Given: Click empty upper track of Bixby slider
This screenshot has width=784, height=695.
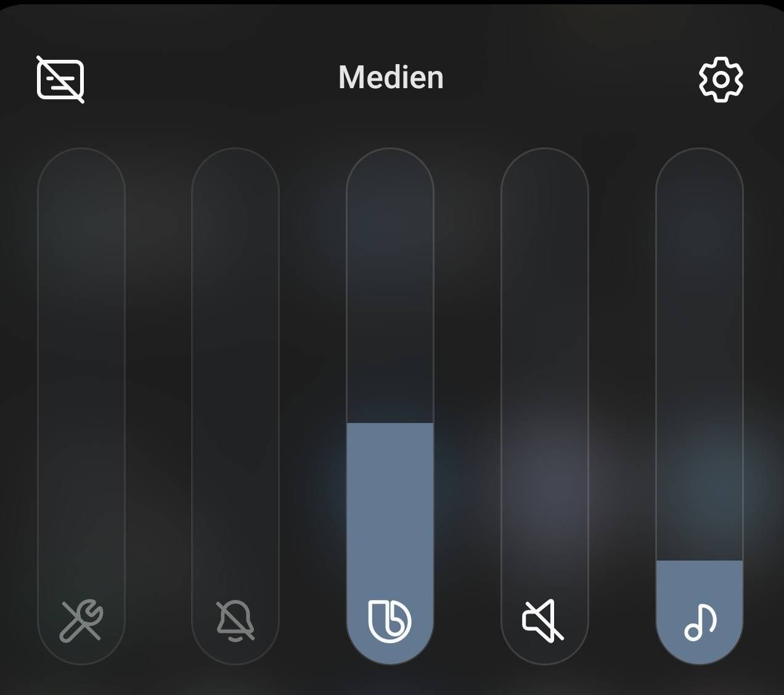Looking at the screenshot, I should pyautogui.click(x=390, y=285).
